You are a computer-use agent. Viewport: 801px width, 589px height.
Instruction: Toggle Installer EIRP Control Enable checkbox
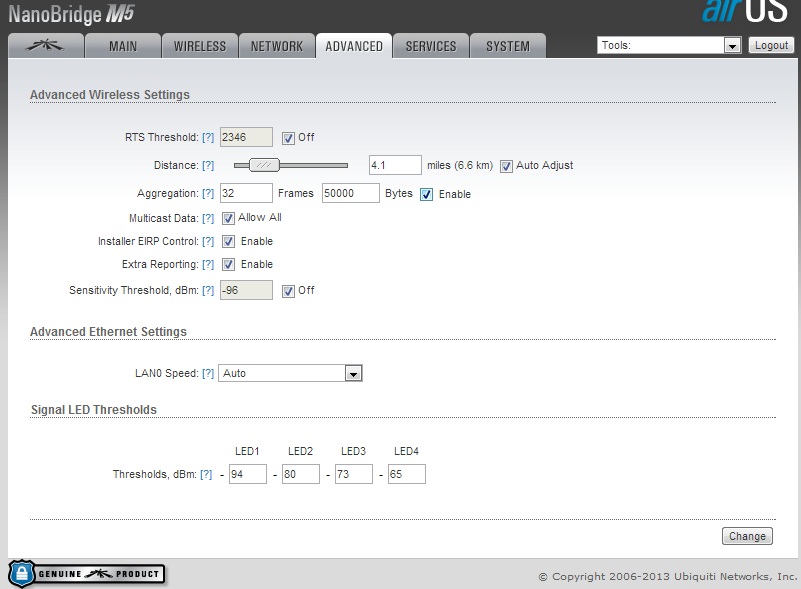coord(228,241)
